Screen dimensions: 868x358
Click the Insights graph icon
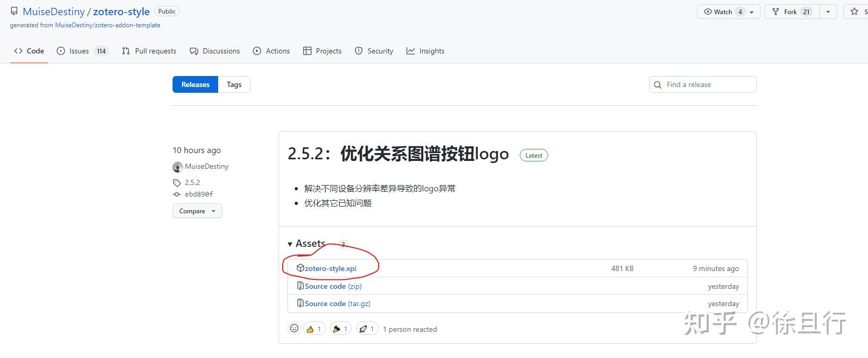tap(411, 51)
